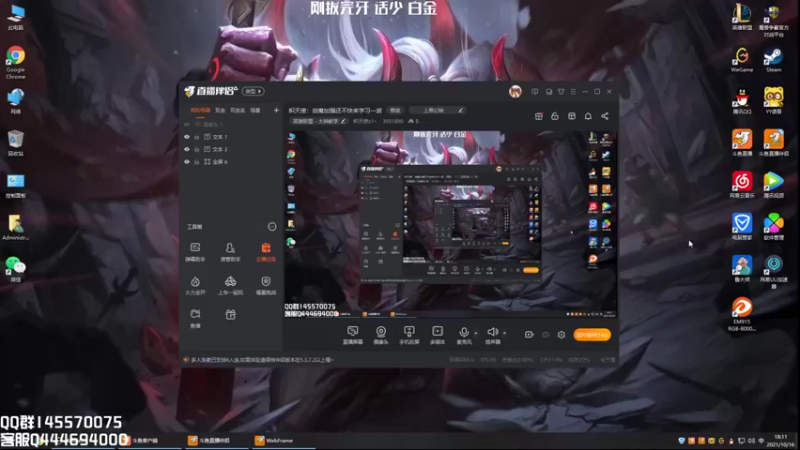Open the hamburger menu in title bar
Viewport: 800px width, 450px height.
[x=573, y=92]
